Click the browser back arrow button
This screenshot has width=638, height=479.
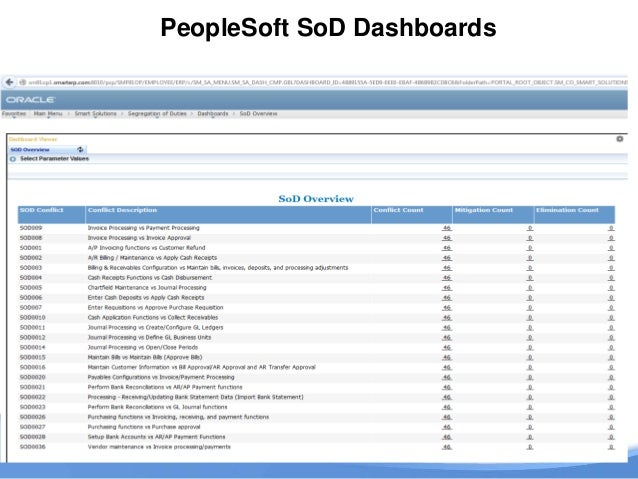pos(9,82)
